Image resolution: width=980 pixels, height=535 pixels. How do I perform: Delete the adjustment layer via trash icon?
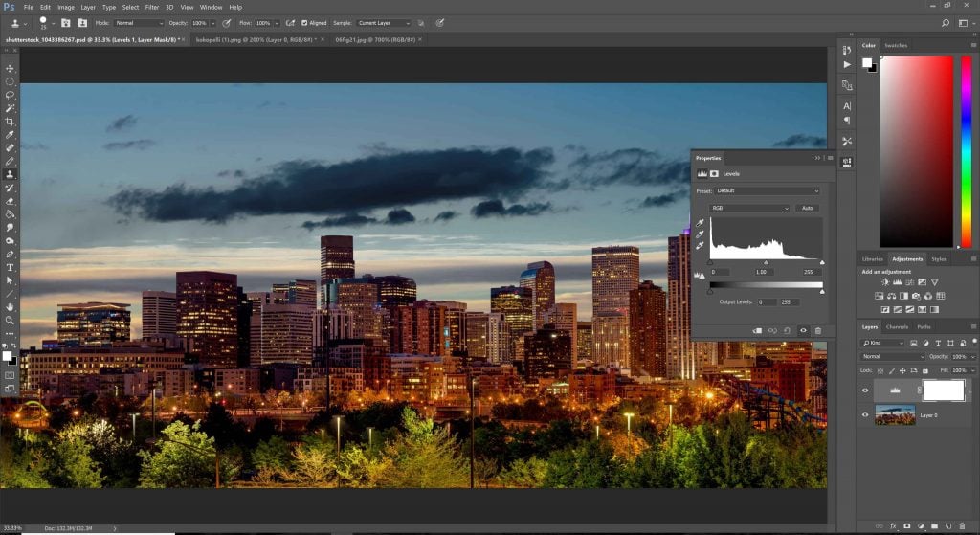click(817, 331)
